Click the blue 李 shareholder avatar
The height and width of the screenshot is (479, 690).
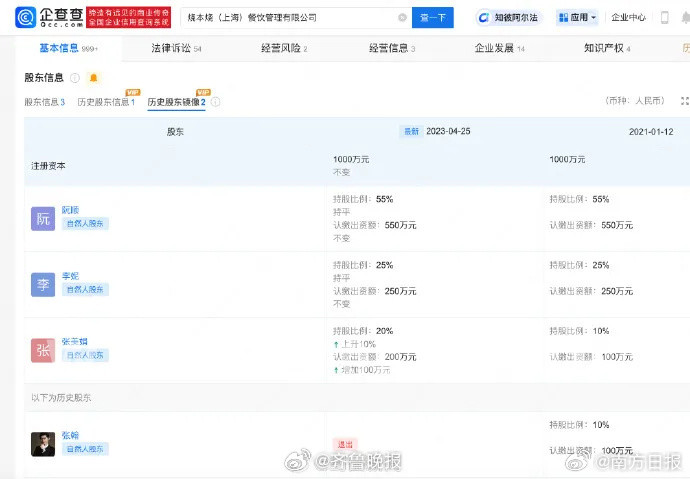coord(43,284)
